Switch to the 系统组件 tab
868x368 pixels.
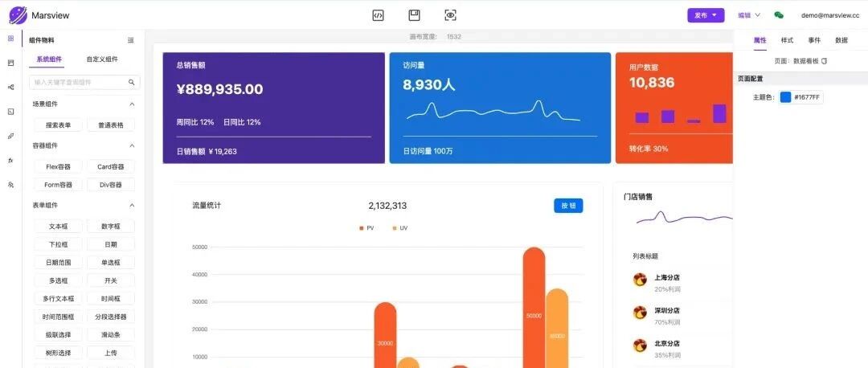(x=49, y=59)
